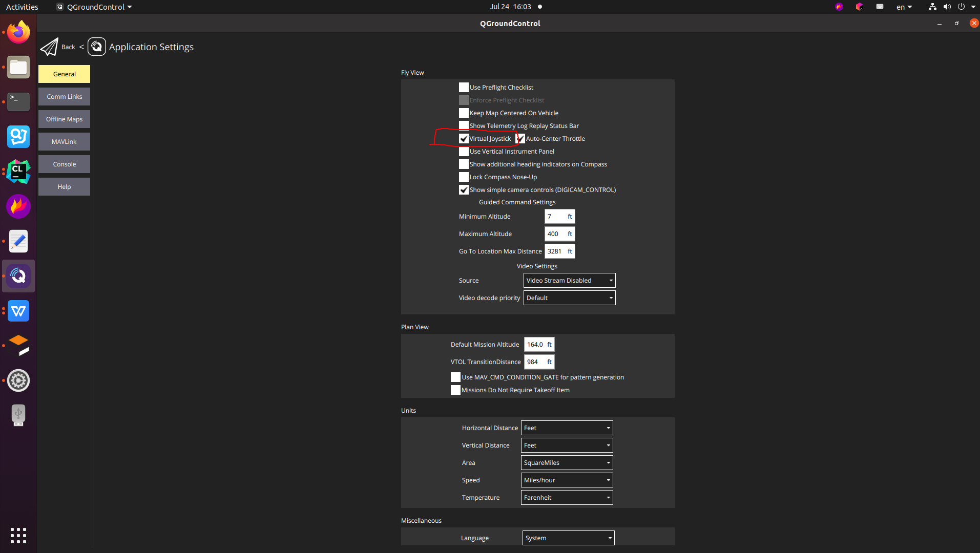Image resolution: width=980 pixels, height=553 pixels.
Task: Open system volume icon in top bar
Action: pos(947,7)
